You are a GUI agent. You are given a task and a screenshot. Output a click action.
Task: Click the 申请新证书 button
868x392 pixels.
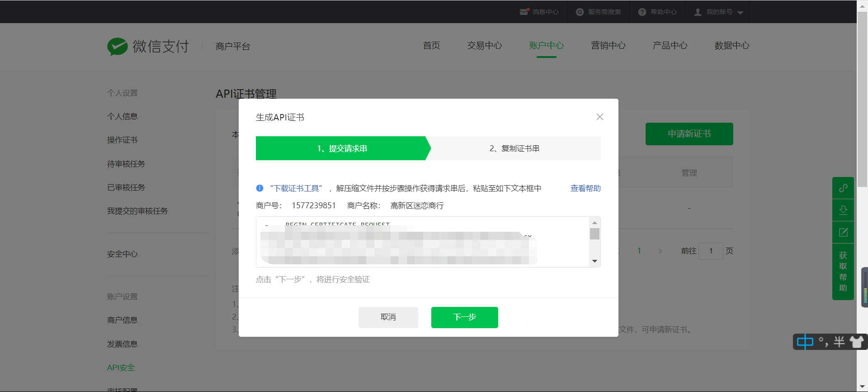pos(689,134)
